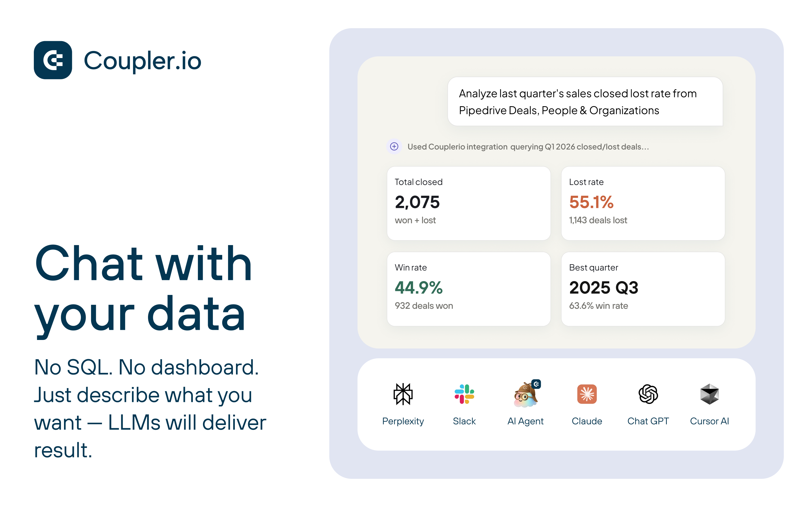Click the Coupler.io brand name text
The image size is (812, 507).
143,61
